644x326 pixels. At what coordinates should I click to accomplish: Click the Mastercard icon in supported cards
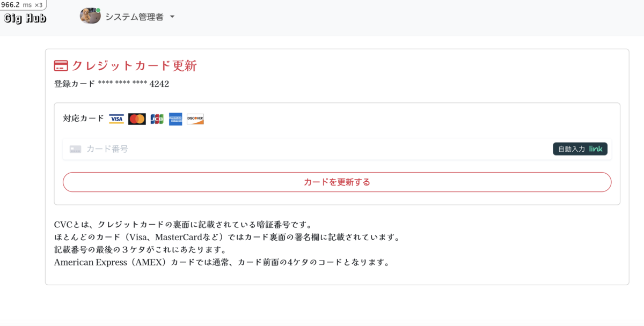(x=137, y=118)
